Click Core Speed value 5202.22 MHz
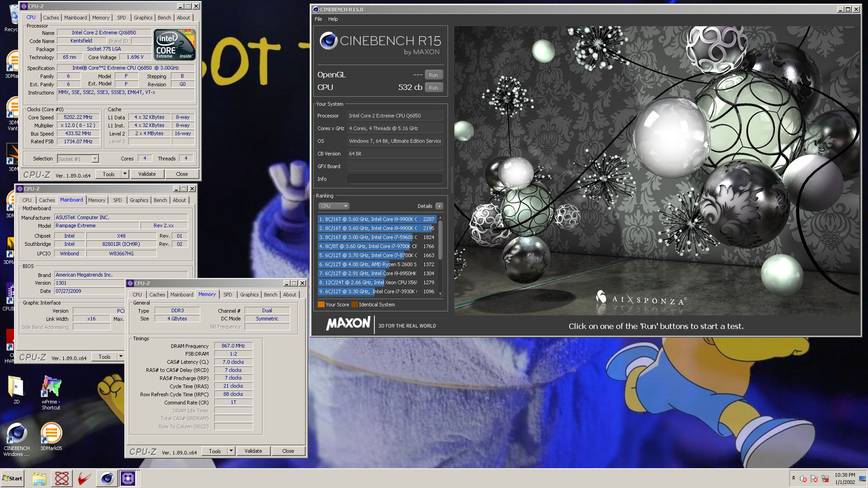Image resolution: width=868 pixels, height=488 pixels. 78,117
